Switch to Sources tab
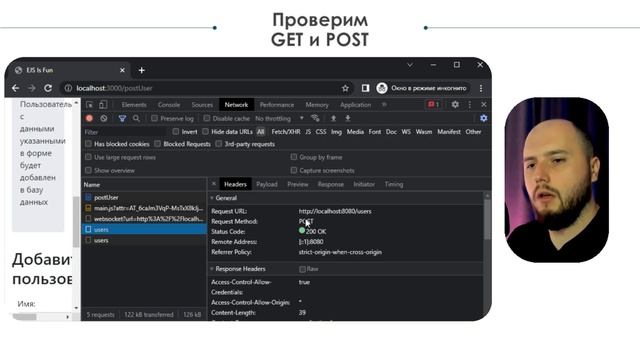The width and height of the screenshot is (640, 360). pyautogui.click(x=202, y=105)
